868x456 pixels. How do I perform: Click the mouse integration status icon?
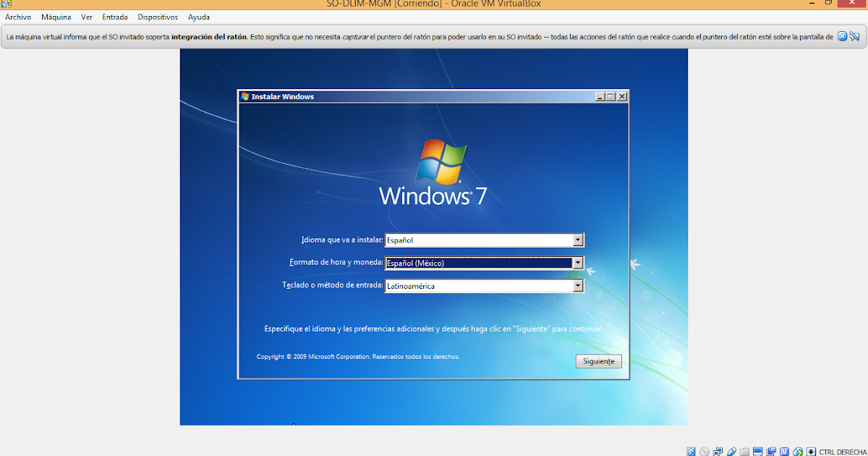[799, 451]
